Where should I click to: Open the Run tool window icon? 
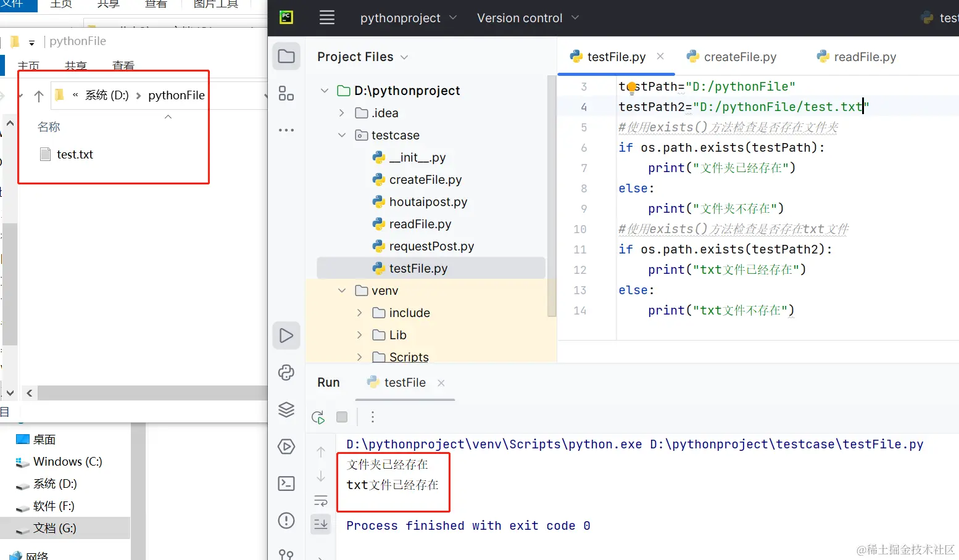286,336
